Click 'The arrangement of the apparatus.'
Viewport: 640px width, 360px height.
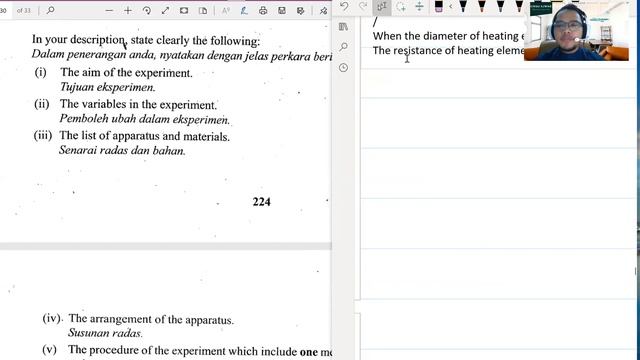151,319
